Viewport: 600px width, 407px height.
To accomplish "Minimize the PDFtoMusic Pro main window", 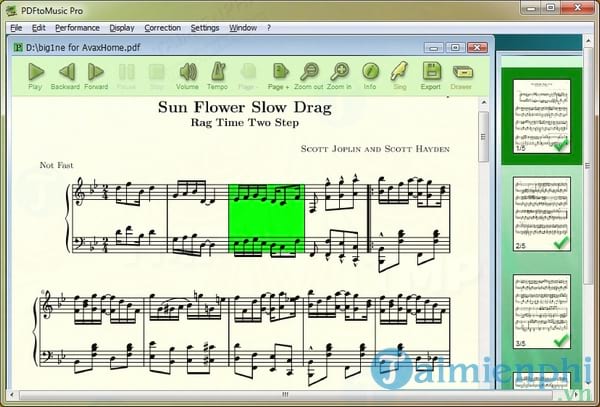I will tap(531, 8).
